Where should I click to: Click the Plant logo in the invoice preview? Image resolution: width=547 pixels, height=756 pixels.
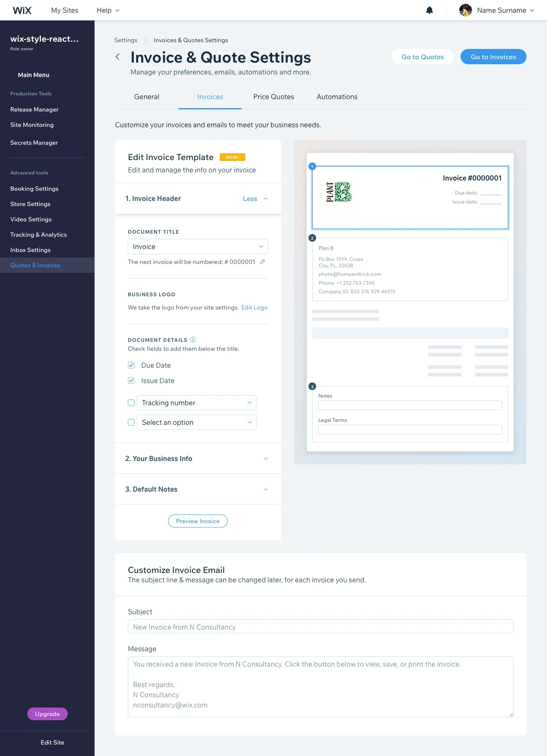(339, 192)
